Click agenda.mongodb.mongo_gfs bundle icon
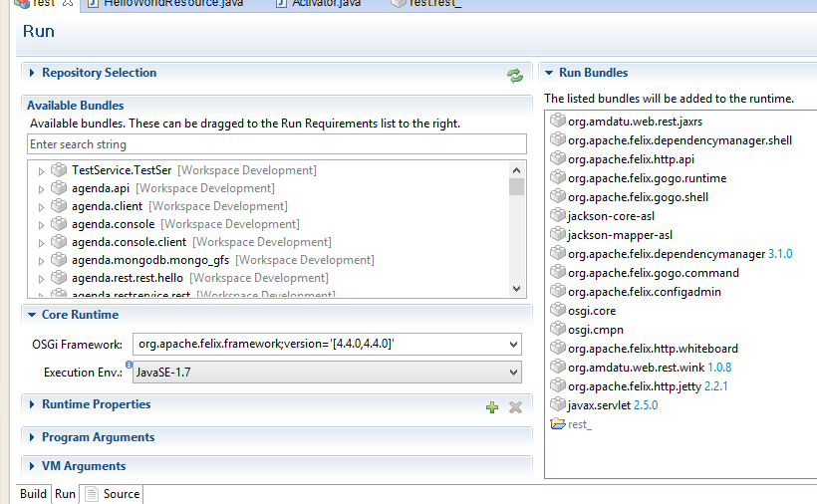The width and height of the screenshot is (817, 504). click(x=59, y=259)
